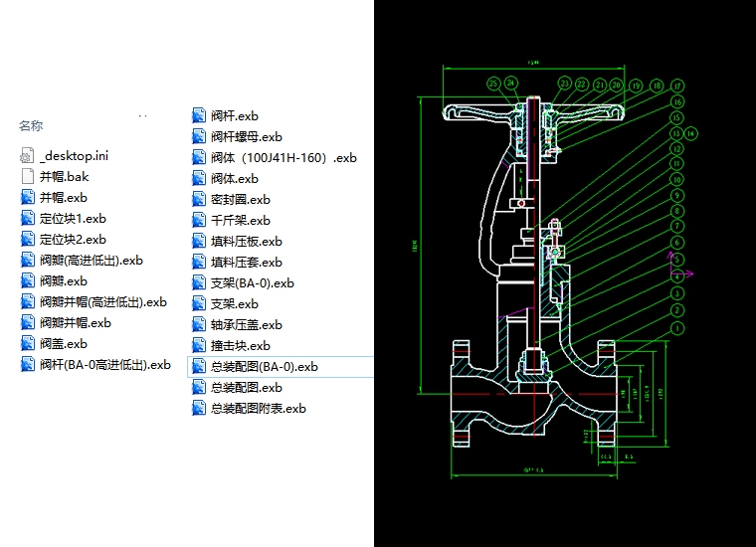
Task: Sort files by the 名称 column header
Action: [31, 126]
